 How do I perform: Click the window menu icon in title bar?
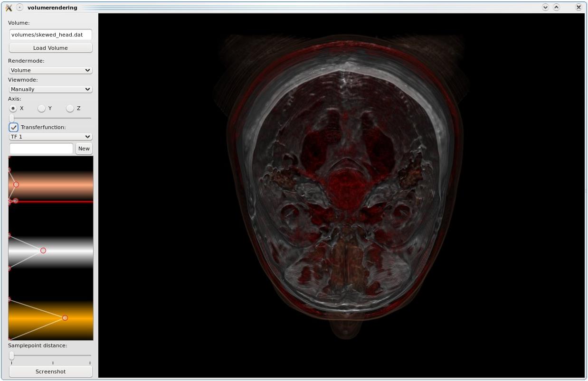click(x=9, y=7)
